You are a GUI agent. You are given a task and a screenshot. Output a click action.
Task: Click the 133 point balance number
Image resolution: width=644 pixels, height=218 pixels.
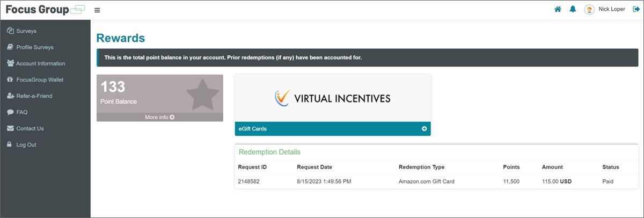tap(113, 86)
